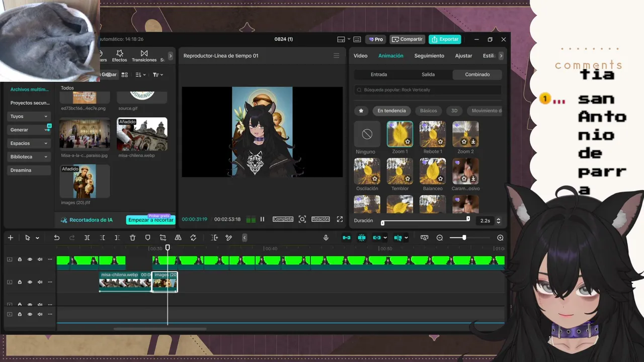Select the Salida animation tab
This screenshot has height=362, width=644.
(428, 74)
